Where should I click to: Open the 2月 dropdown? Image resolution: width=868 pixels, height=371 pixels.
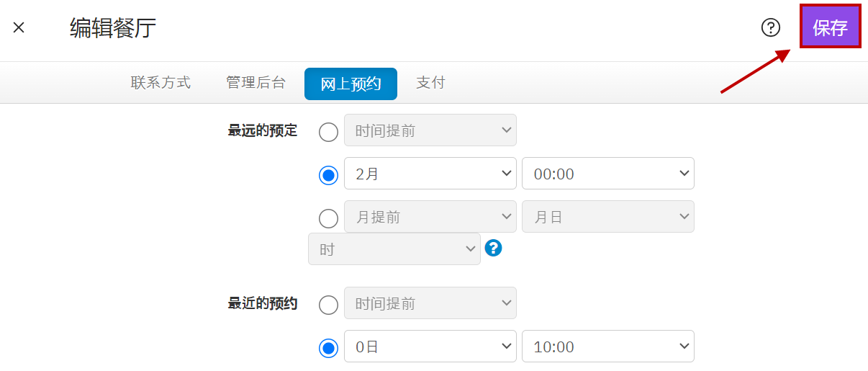[430, 174]
